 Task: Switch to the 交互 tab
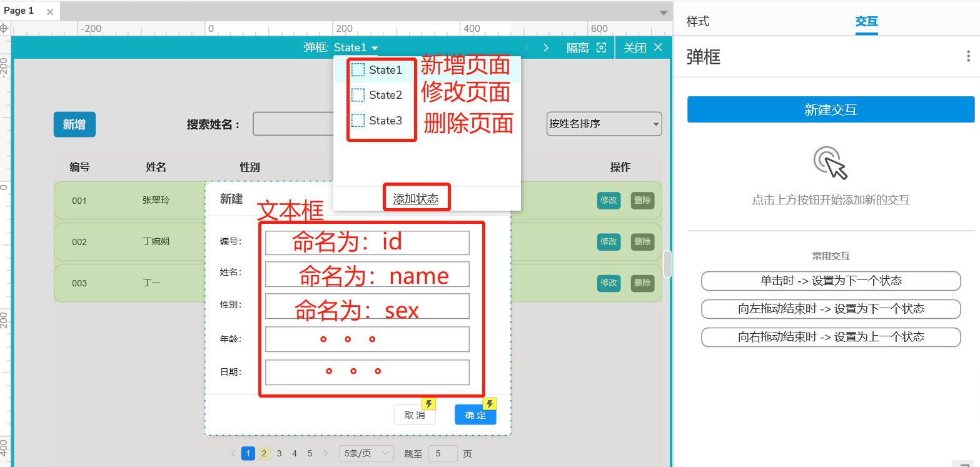(867, 21)
